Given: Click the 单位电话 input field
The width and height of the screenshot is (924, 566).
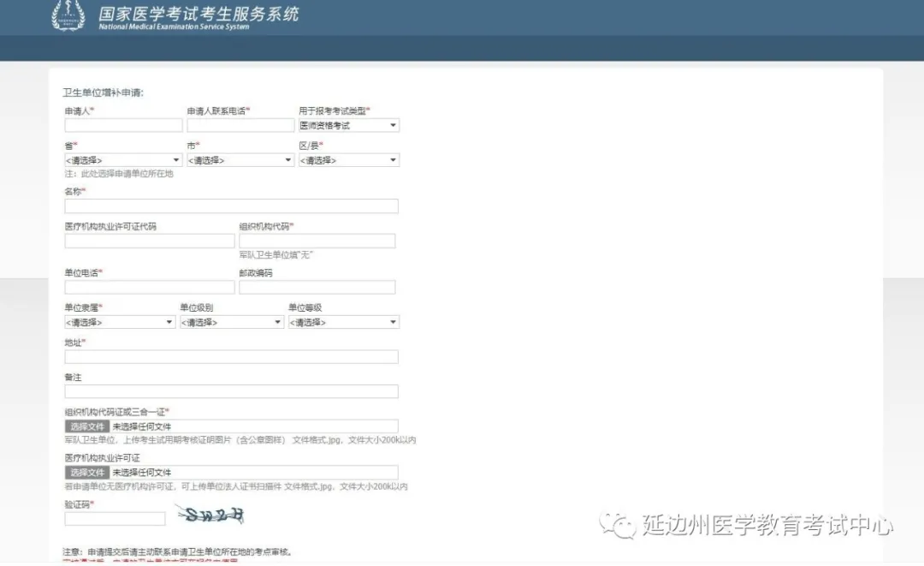Looking at the screenshot, I should click(x=149, y=288).
